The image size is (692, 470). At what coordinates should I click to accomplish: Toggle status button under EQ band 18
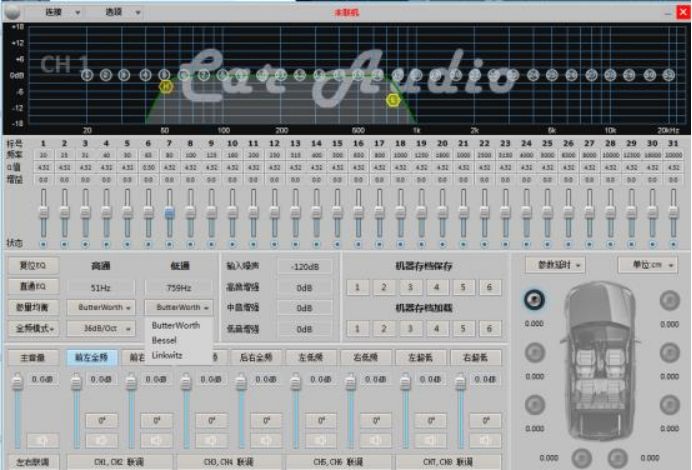400,244
